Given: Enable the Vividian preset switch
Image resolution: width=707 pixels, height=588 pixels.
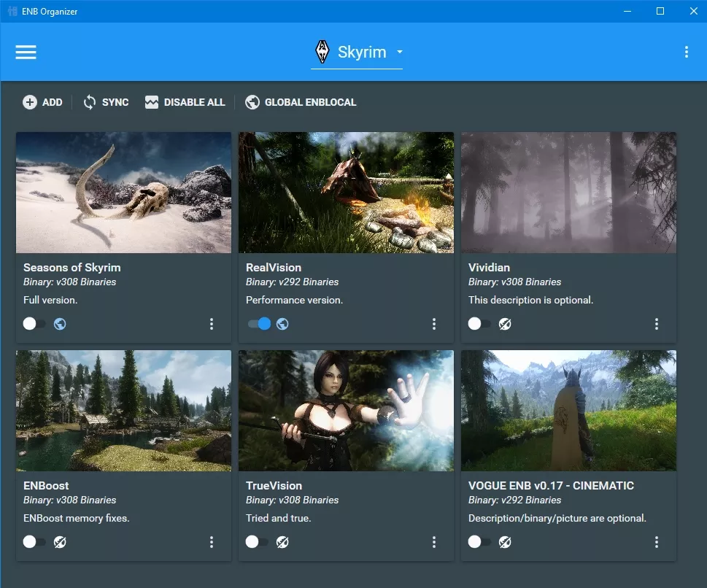Looking at the screenshot, I should pos(479,324).
